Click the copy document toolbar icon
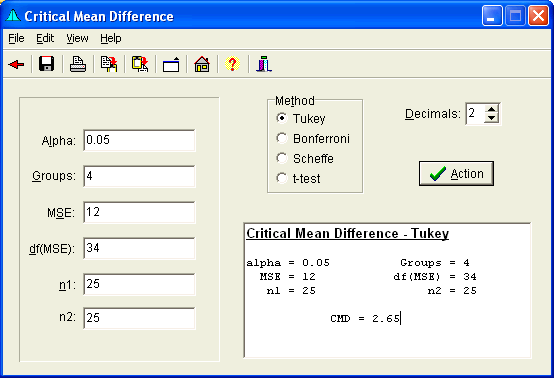554x378 pixels. coord(109,64)
